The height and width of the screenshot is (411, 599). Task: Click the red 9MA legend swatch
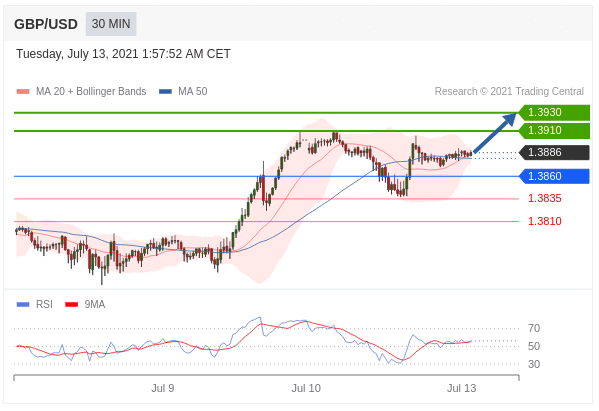click(71, 304)
